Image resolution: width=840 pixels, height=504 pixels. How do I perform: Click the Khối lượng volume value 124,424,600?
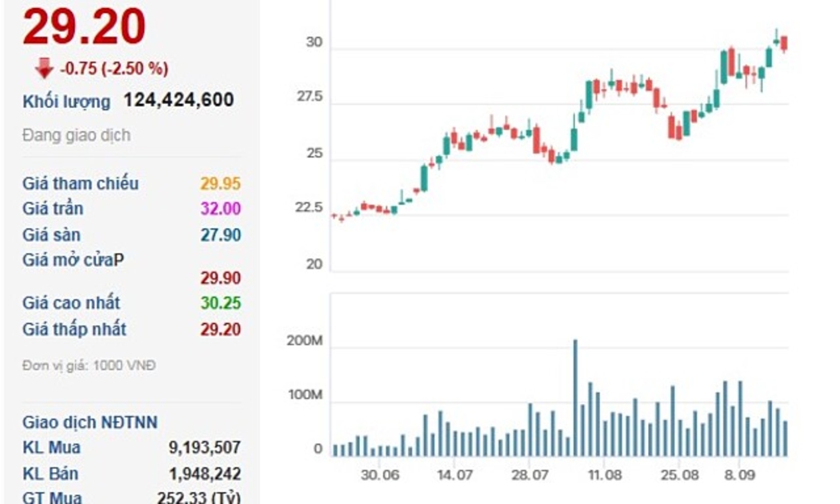point(178,100)
